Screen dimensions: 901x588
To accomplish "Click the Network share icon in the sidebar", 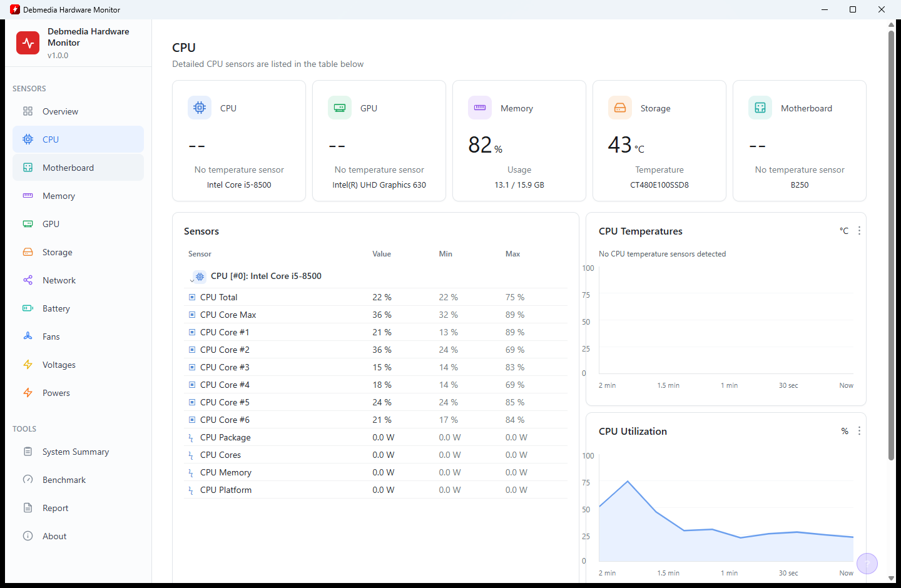I will (28, 280).
